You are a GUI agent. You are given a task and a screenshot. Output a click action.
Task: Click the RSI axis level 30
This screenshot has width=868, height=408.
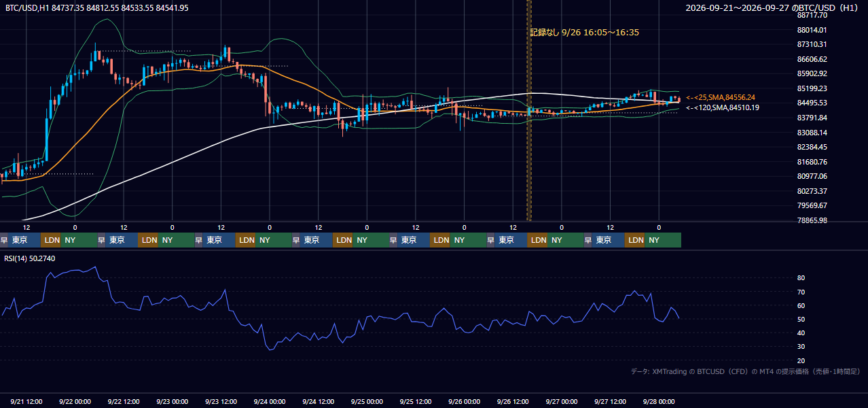click(x=801, y=346)
